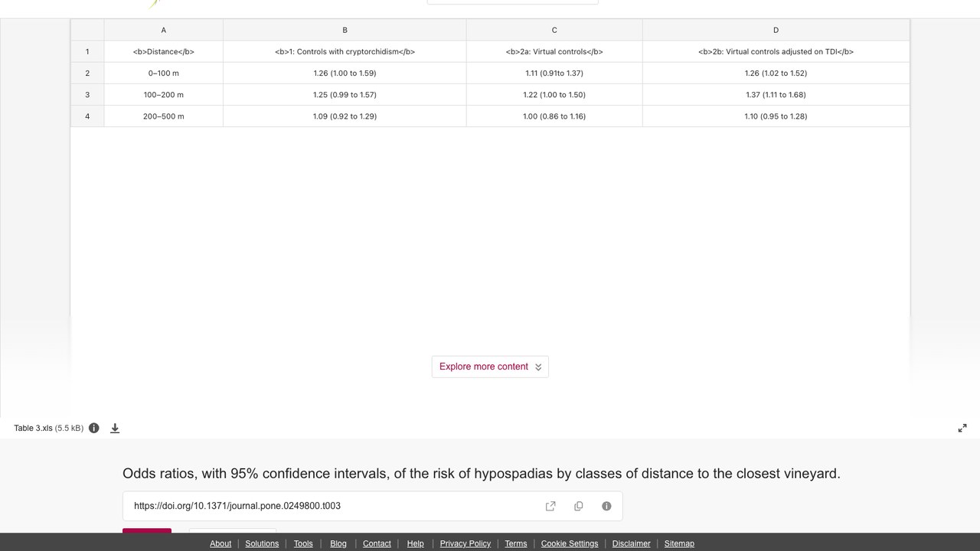Click the '1: Controls with cryptorchidism' cell
This screenshot has width=980, height=551.
pyautogui.click(x=345, y=51)
